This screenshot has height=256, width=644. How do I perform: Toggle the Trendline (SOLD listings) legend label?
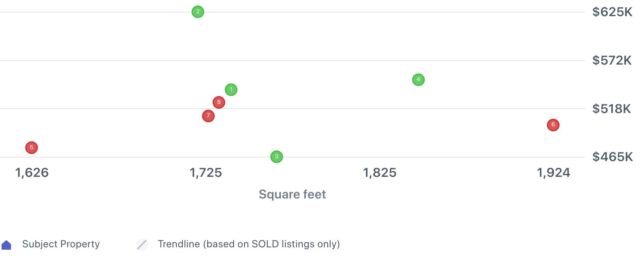(x=249, y=244)
